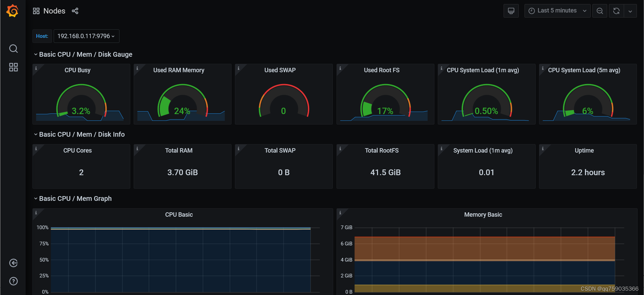
Task: Click info icon on System Load (1m avg) panel
Action: point(441,149)
